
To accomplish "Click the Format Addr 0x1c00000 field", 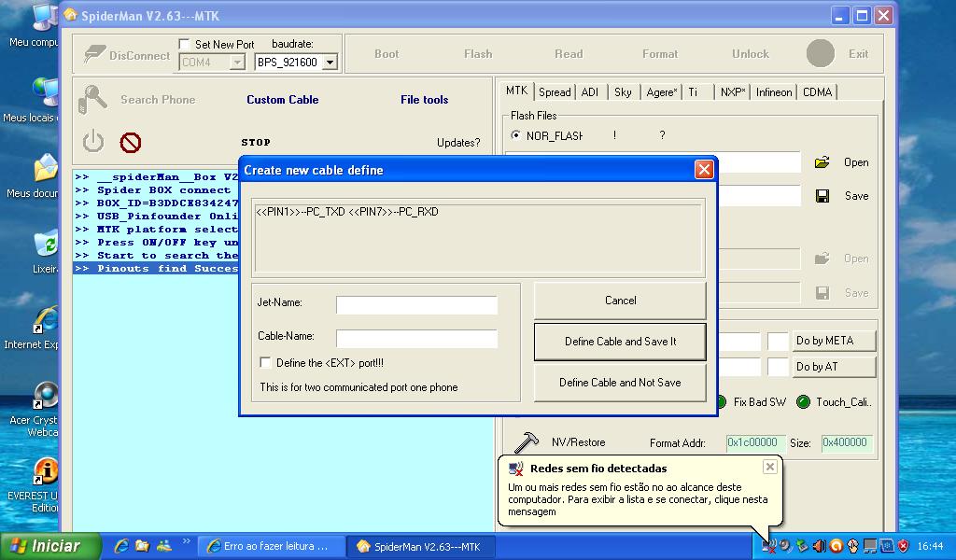I will click(x=754, y=443).
